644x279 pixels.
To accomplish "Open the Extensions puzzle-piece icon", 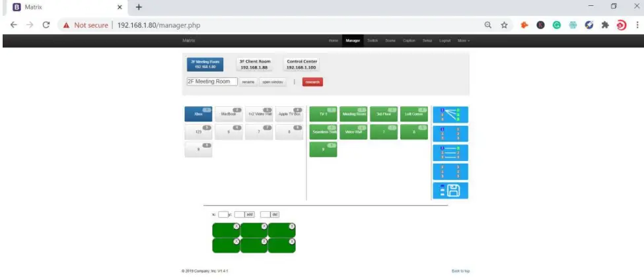I will click(605, 25).
